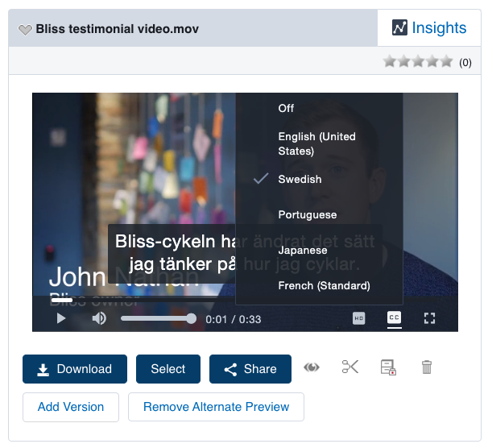Adjust the volume slider
Screen dimensions: 488x448
click(x=159, y=318)
